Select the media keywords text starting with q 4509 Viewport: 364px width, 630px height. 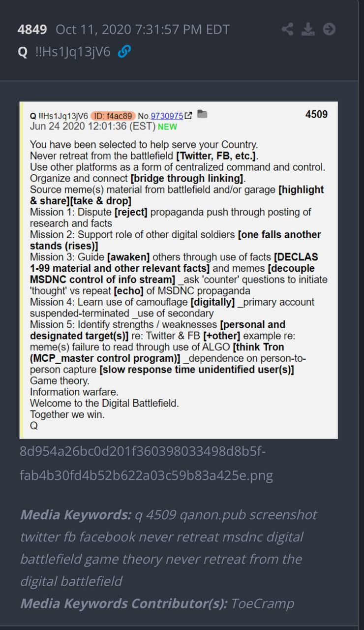(169, 548)
